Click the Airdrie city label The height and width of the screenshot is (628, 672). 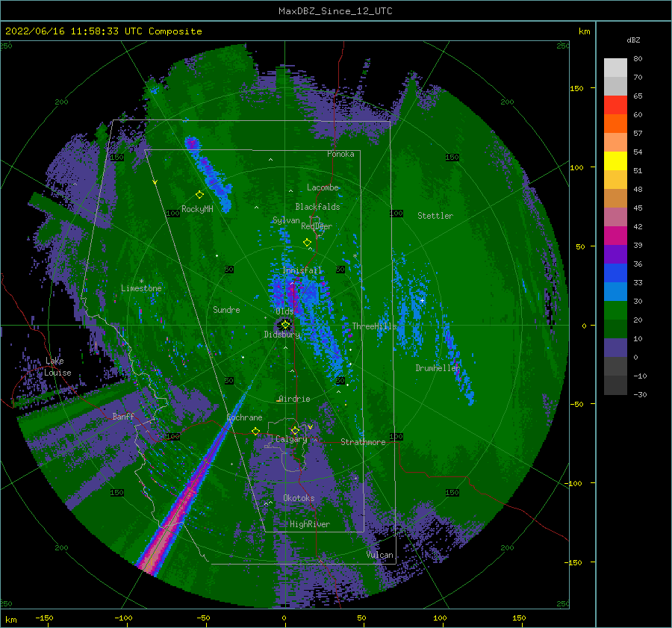coord(294,399)
